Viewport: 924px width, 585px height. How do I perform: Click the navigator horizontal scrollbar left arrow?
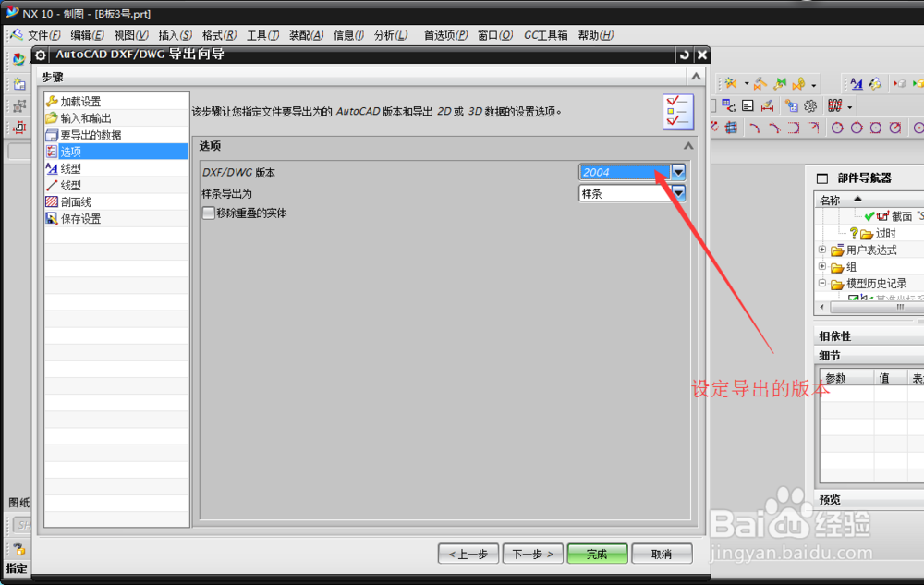point(822,307)
